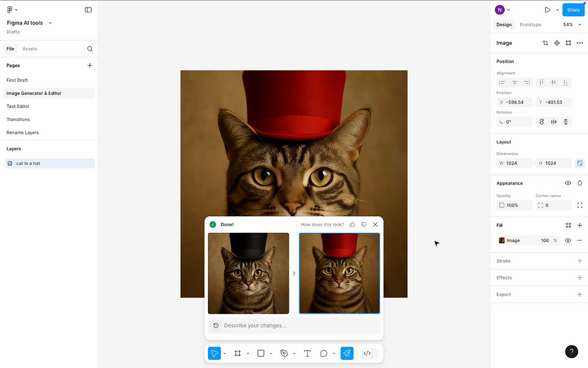This screenshot has height=368, width=588.
Task: Select the Pen tool
Action: pyautogui.click(x=284, y=354)
